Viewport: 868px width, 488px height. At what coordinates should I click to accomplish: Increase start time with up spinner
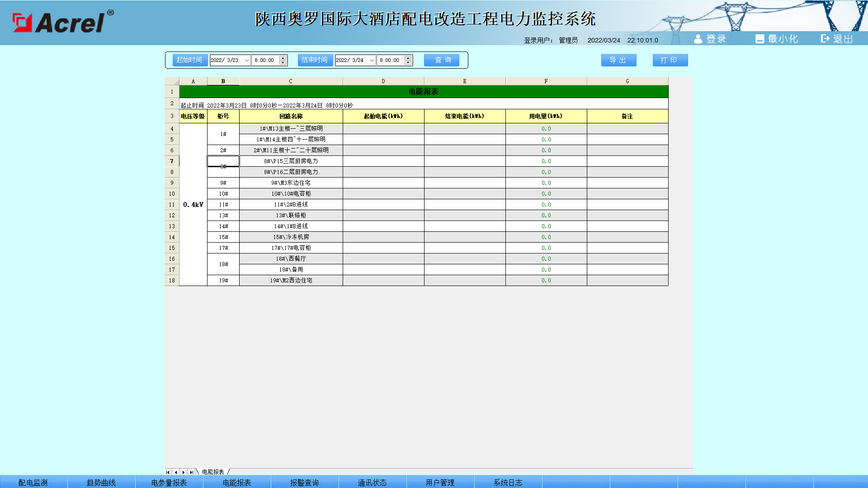(x=283, y=58)
